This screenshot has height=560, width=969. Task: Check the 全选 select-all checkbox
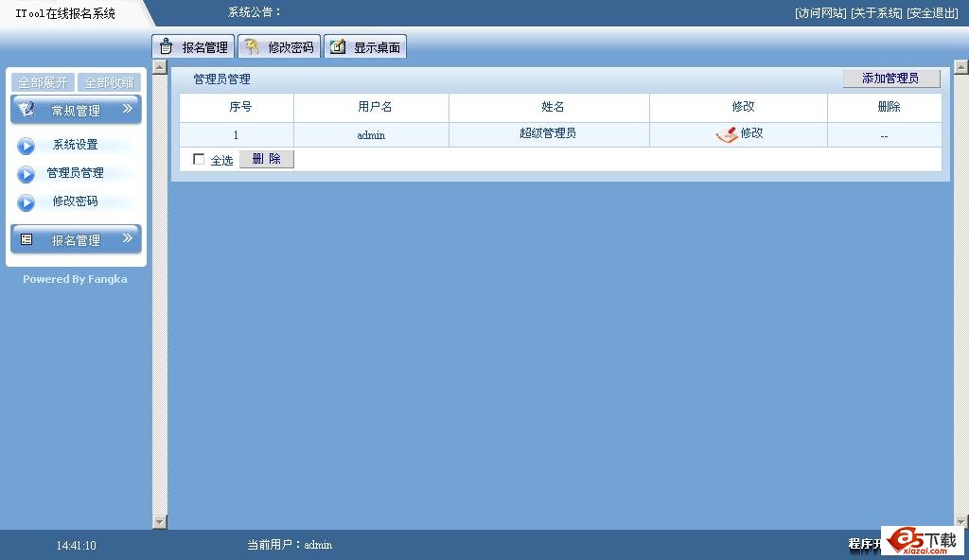(199, 159)
